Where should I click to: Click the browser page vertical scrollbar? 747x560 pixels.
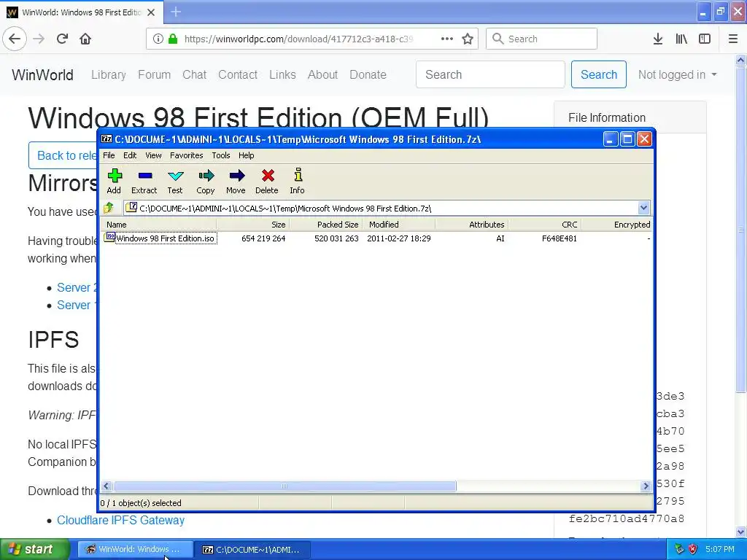point(740,230)
